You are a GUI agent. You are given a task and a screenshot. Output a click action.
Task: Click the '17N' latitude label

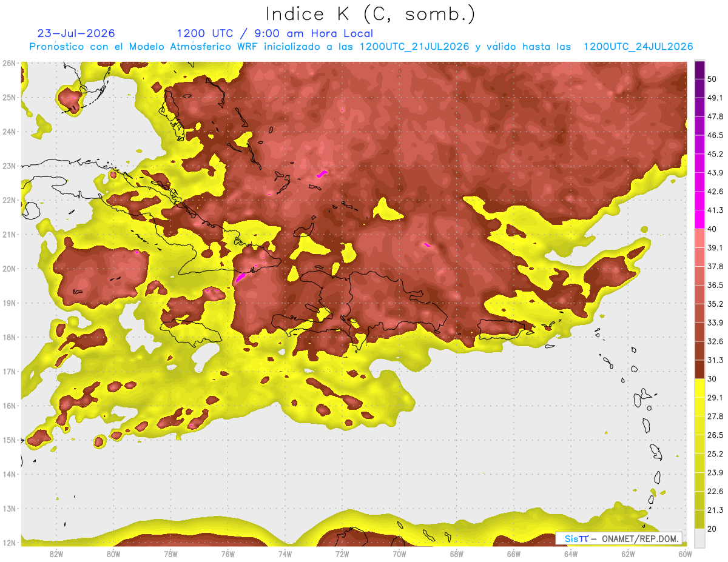coord(9,371)
